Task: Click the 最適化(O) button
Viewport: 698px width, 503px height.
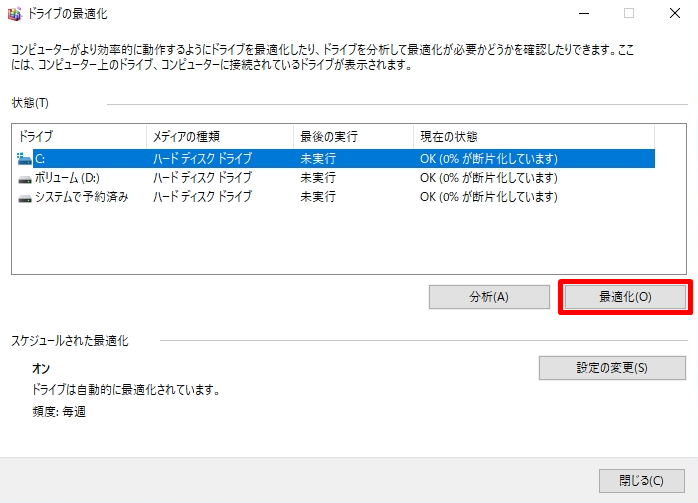Action: tap(625, 297)
